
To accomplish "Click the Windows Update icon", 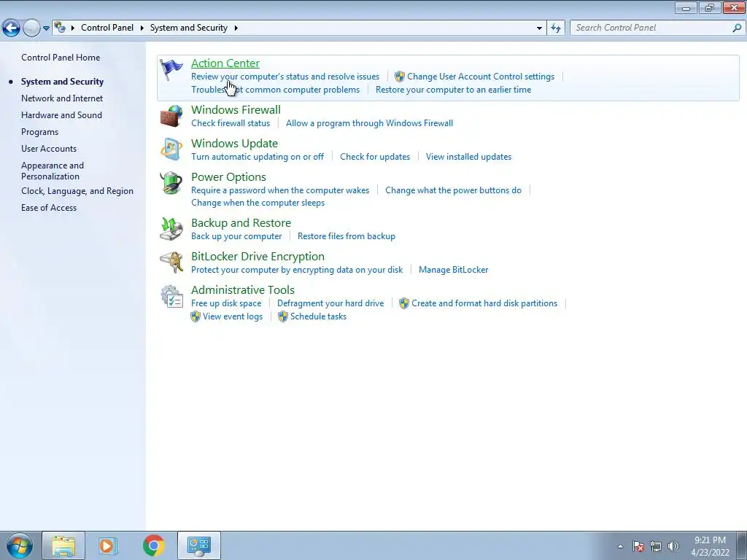I will [171, 149].
